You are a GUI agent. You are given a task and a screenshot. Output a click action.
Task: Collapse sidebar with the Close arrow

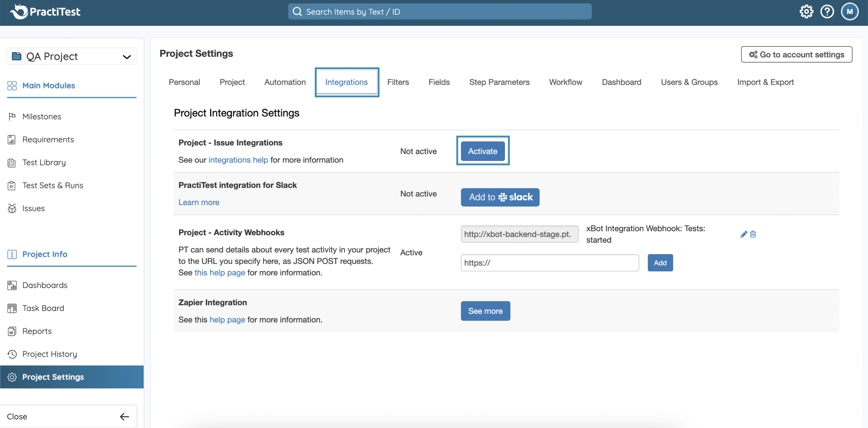point(124,416)
